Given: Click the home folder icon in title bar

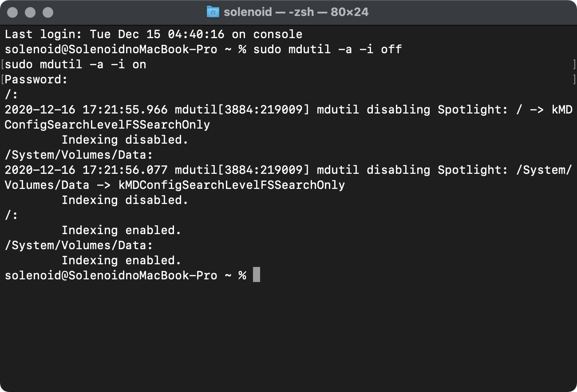Looking at the screenshot, I should pyautogui.click(x=213, y=12).
